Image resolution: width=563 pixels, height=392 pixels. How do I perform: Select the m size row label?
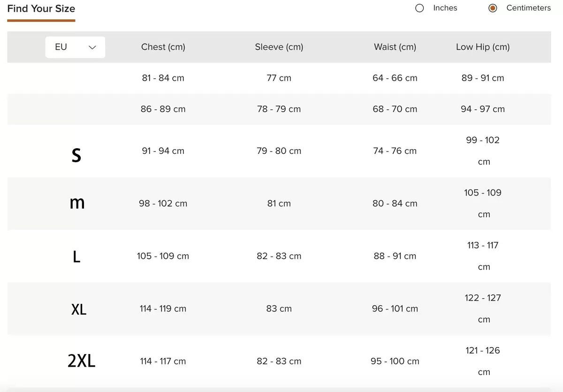(x=77, y=203)
